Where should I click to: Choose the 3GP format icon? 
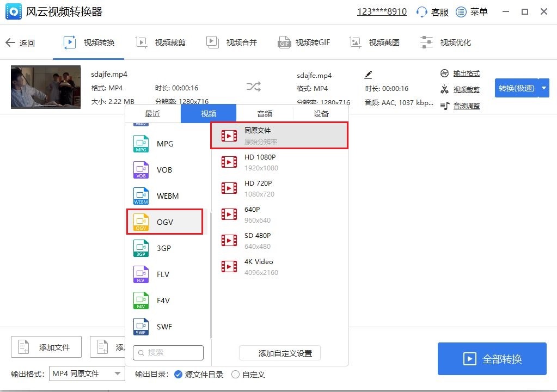point(140,248)
